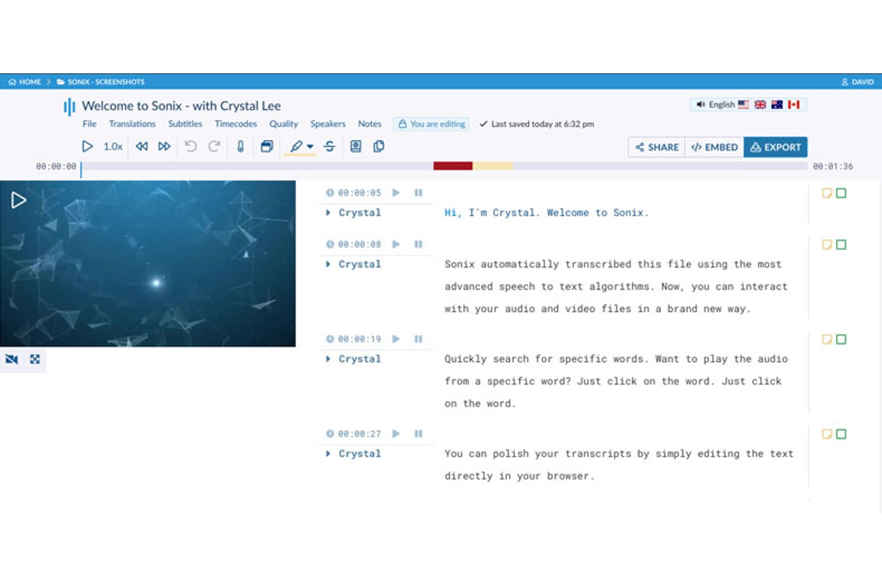Image resolution: width=882 pixels, height=588 pixels.
Task: Open the Timecodes menu
Action: coord(235,124)
